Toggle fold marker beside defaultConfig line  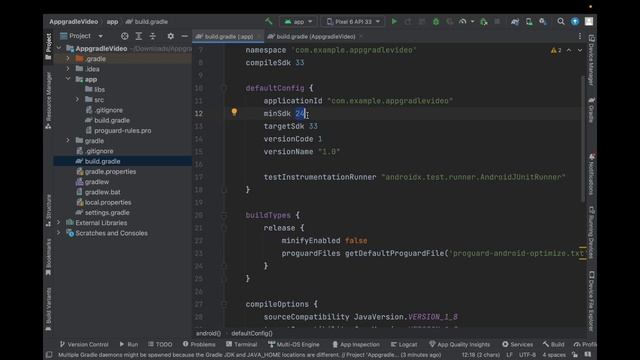pyautogui.click(x=224, y=88)
